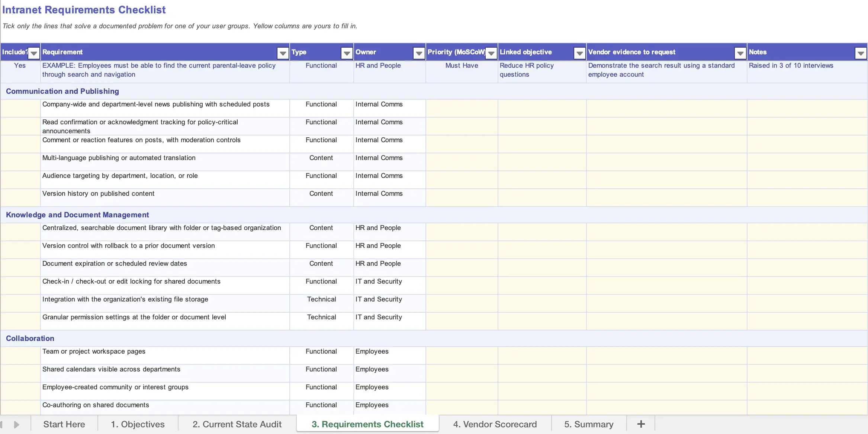
Task: Open the Owner column filter dropdown
Action: 419,53
